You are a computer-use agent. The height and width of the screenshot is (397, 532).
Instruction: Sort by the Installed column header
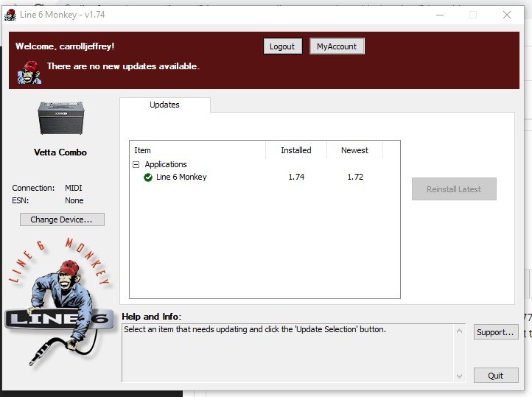(295, 150)
